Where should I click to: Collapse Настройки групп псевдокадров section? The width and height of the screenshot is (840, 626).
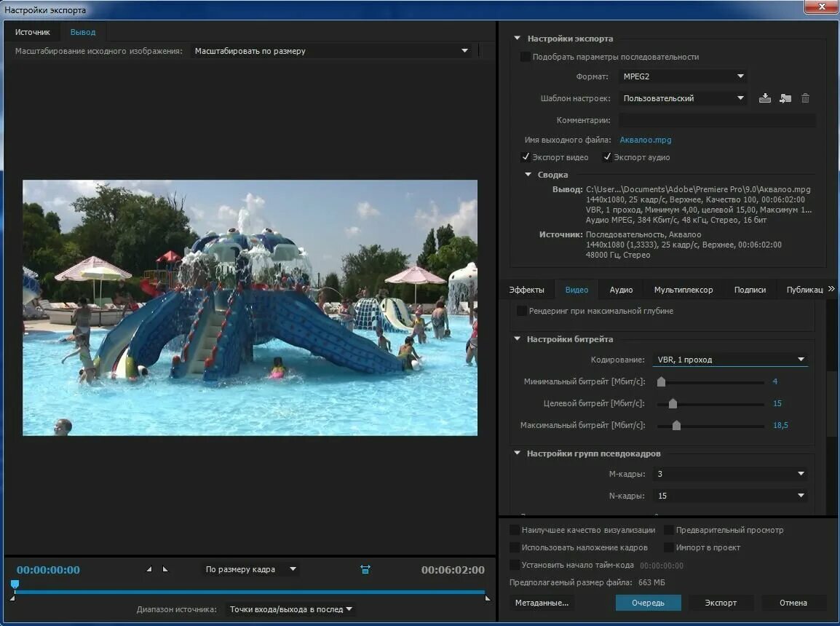point(517,453)
